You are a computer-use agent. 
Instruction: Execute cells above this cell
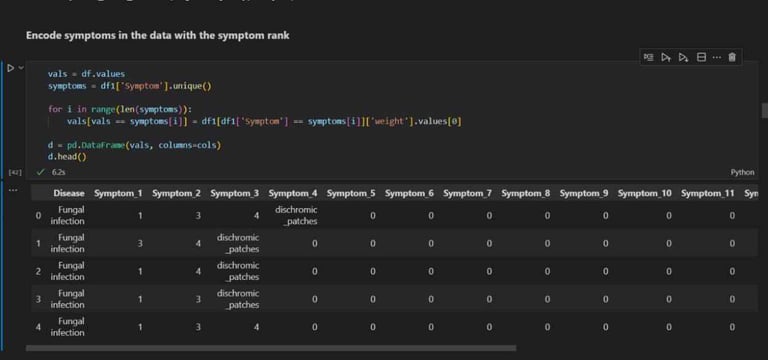point(666,57)
